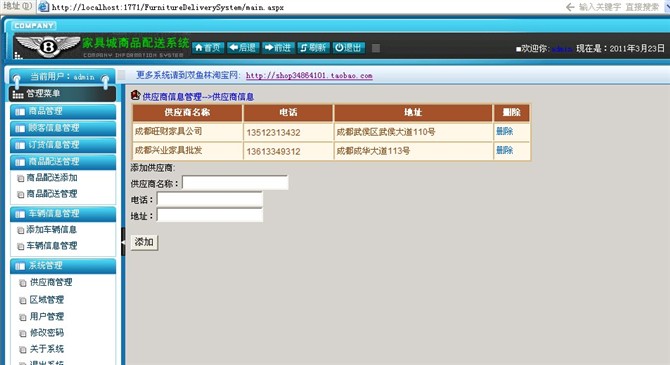The width and height of the screenshot is (670, 365).
Task: Select cell 成都旺财家具公司
Action: pyautogui.click(x=187, y=132)
